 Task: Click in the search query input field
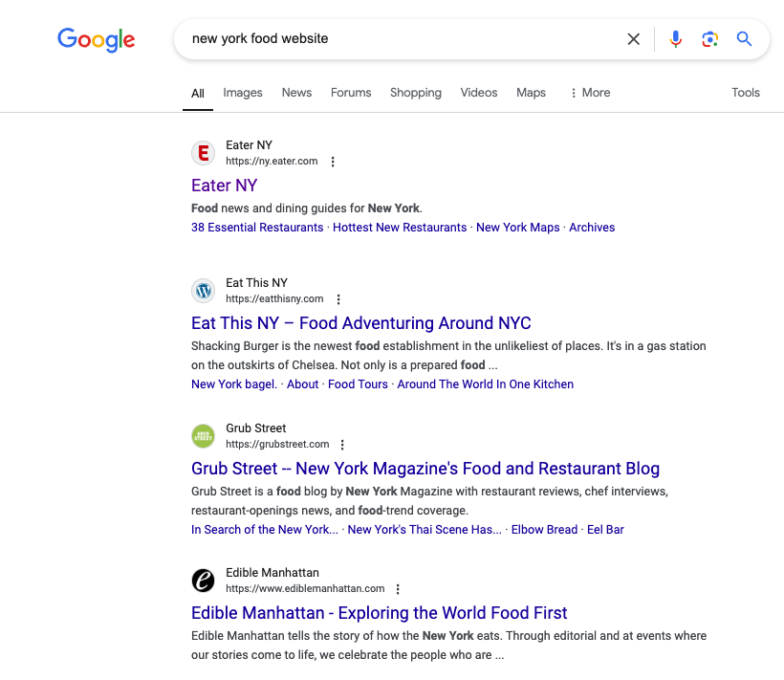(x=400, y=38)
